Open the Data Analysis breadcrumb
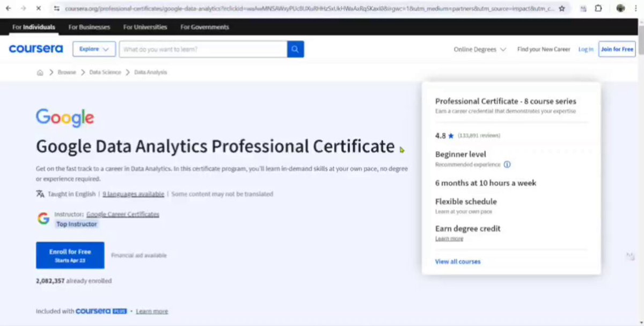Image resolution: width=644 pixels, height=326 pixels. tap(150, 72)
